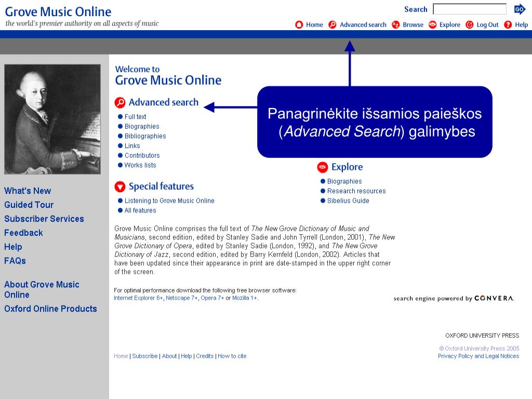Click the red triangle icon beside Special features
The image size is (532, 399).
coord(120,187)
